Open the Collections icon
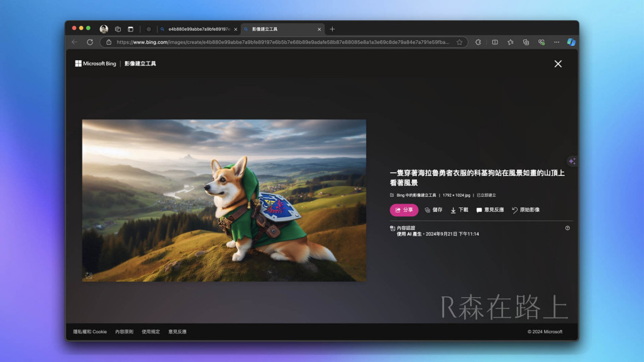Viewport: 644px width, 362px height. click(x=526, y=42)
